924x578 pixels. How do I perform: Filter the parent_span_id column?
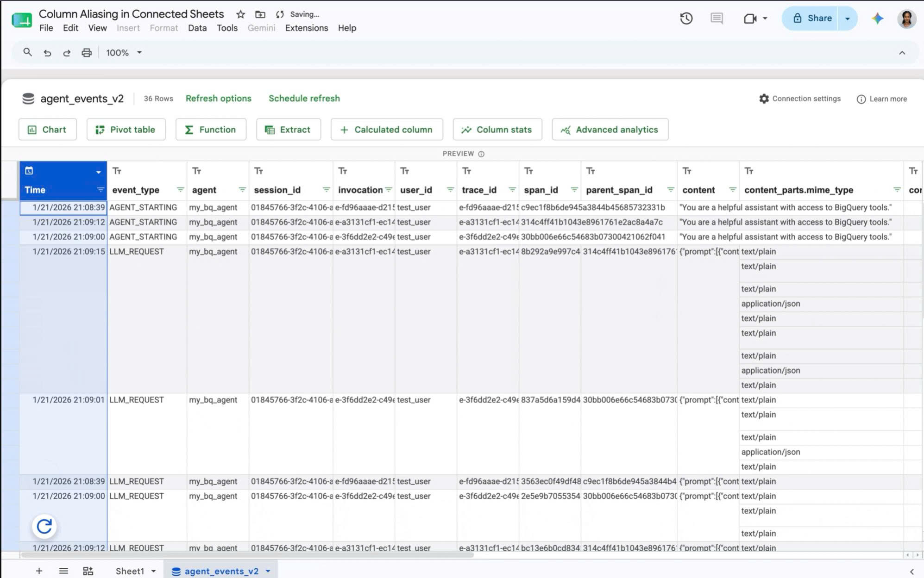671,190
